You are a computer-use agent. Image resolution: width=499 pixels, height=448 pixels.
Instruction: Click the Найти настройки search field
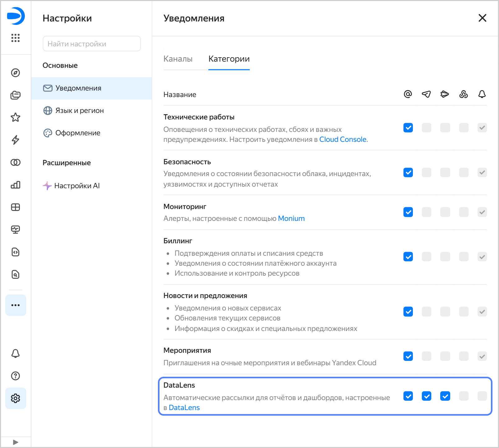92,44
